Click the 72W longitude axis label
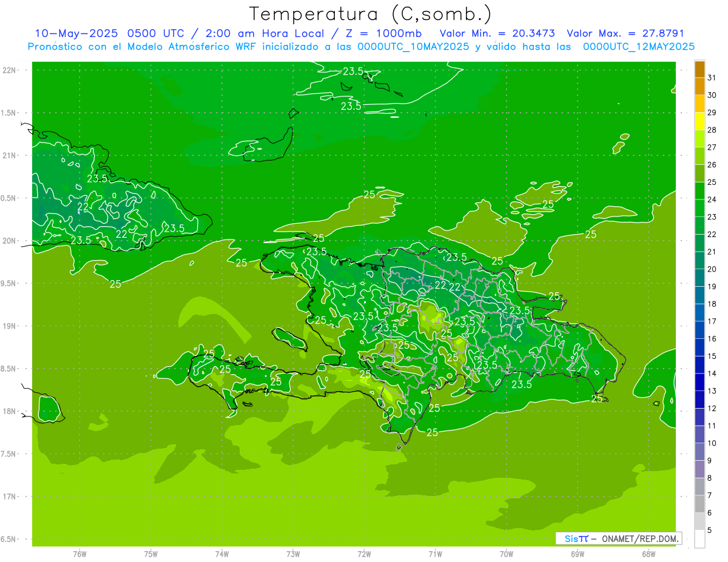The width and height of the screenshot is (728, 562). (364, 554)
